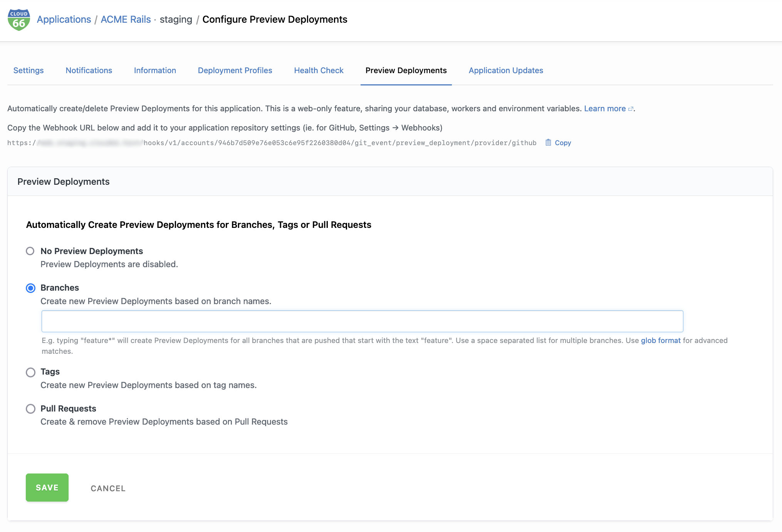This screenshot has width=782, height=532.
Task: Click the Notifications tab icon
Action: pyautogui.click(x=89, y=70)
